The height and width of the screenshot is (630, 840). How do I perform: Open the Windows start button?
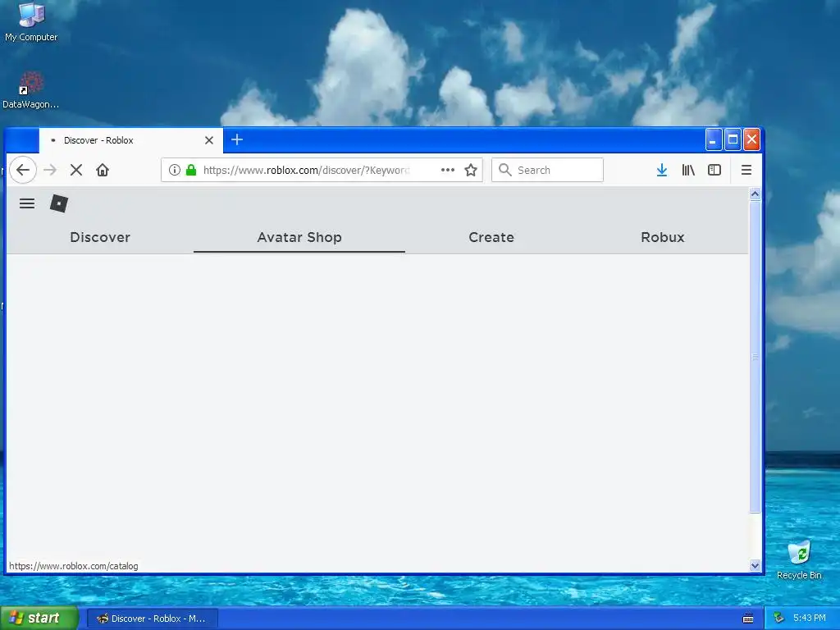point(39,619)
